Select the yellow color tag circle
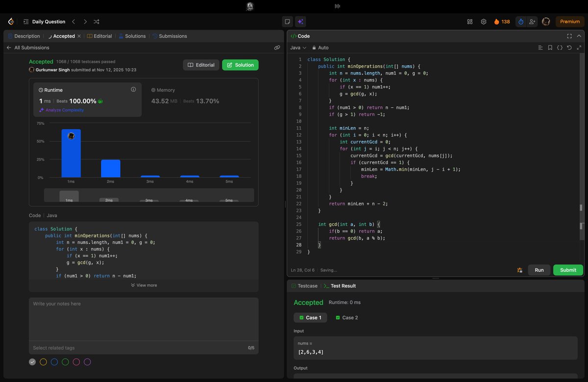 [43, 362]
